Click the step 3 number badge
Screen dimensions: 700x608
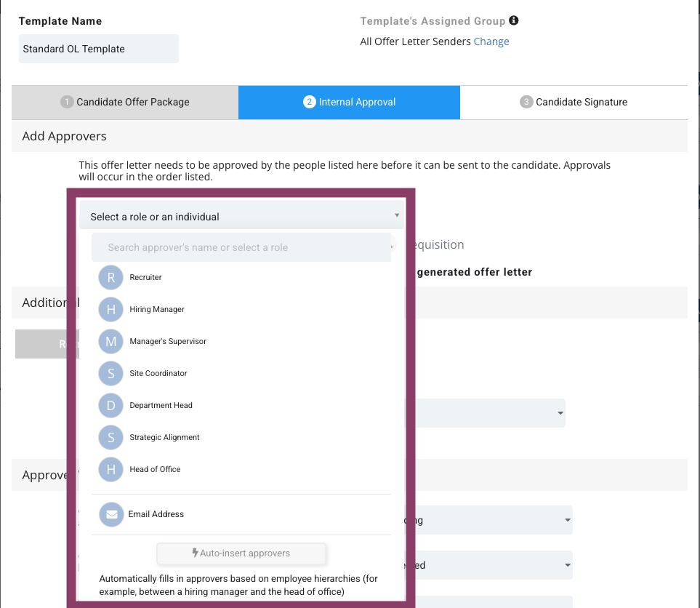click(x=526, y=102)
